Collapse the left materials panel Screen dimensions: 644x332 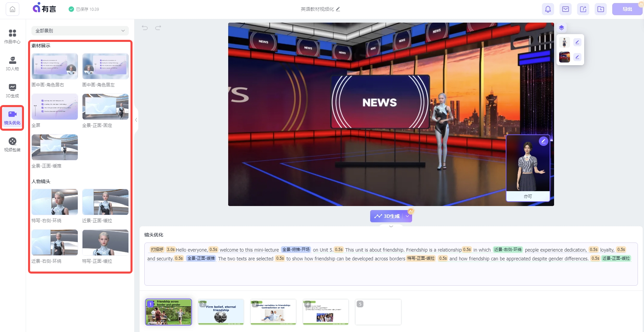click(x=136, y=120)
